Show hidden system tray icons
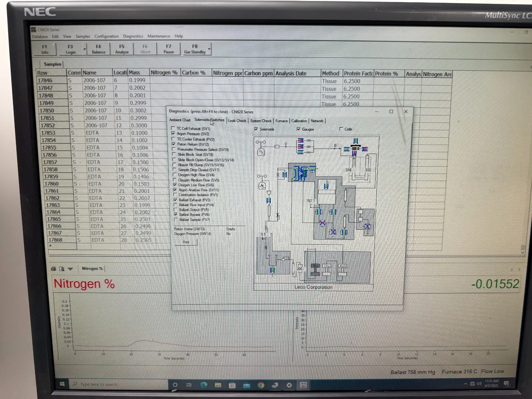532x399 pixels. (x=465, y=384)
